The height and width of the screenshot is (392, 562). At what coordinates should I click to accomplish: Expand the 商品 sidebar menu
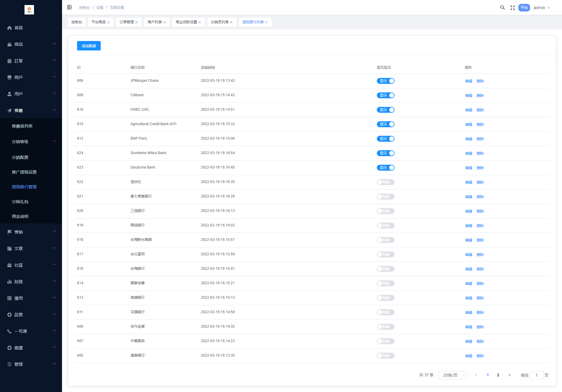coord(31,44)
